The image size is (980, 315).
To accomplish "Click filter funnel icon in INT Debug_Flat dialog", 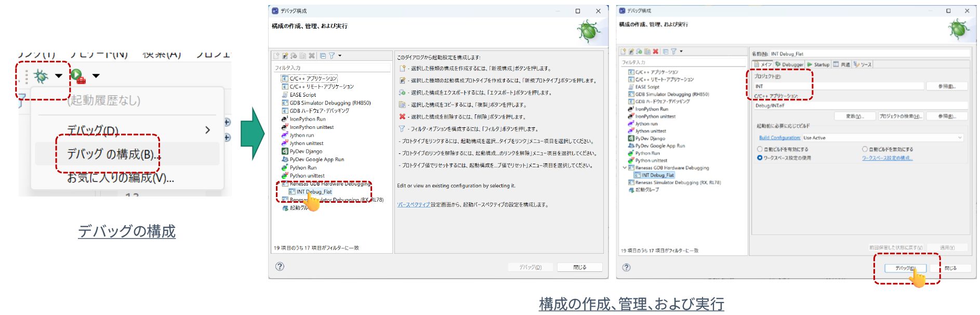I will click(x=673, y=51).
